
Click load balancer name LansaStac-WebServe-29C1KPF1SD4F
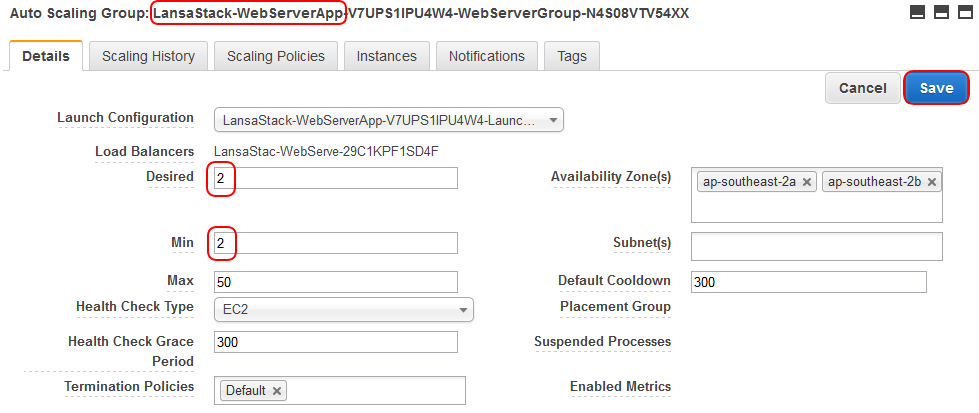coord(328,152)
